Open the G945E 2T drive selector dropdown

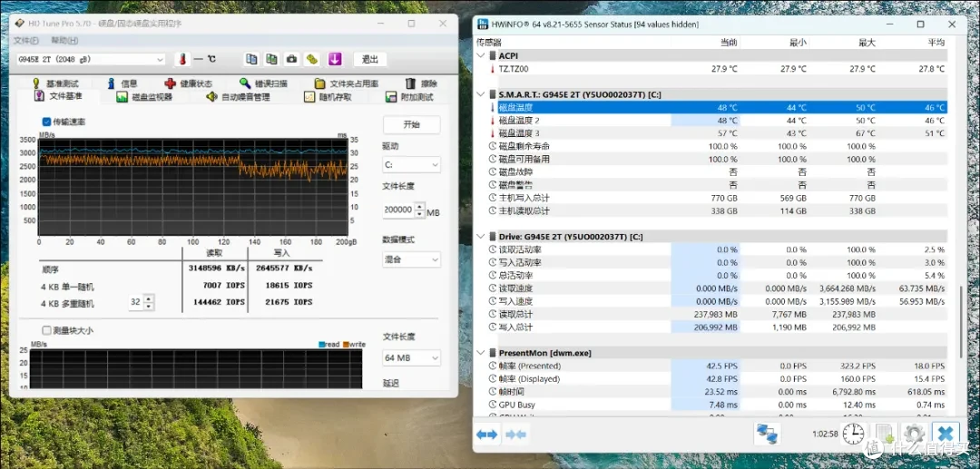(x=90, y=59)
